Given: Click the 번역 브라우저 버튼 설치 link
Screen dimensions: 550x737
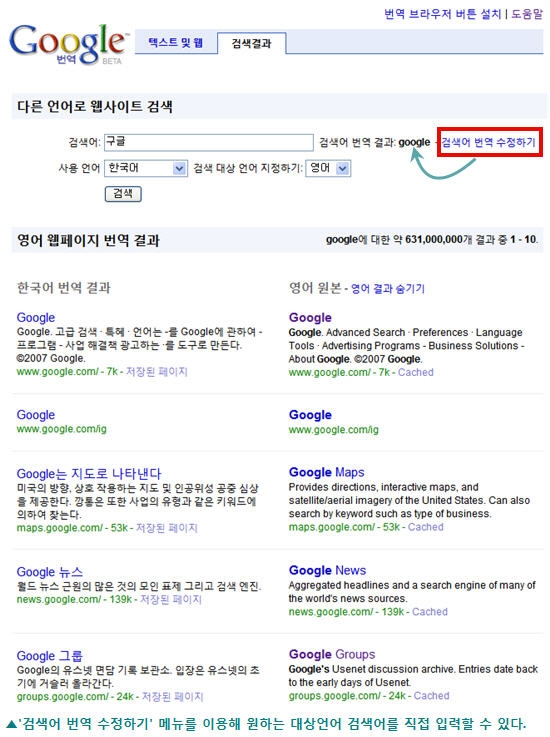Looking at the screenshot, I should (x=443, y=14).
